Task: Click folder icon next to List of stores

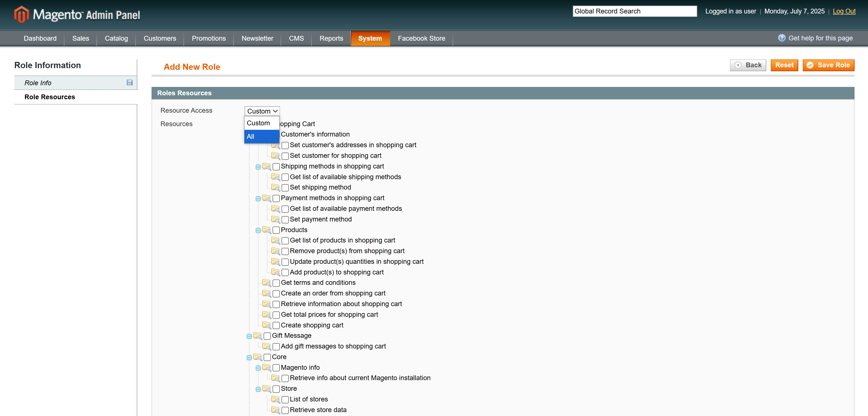Action: 276,399
